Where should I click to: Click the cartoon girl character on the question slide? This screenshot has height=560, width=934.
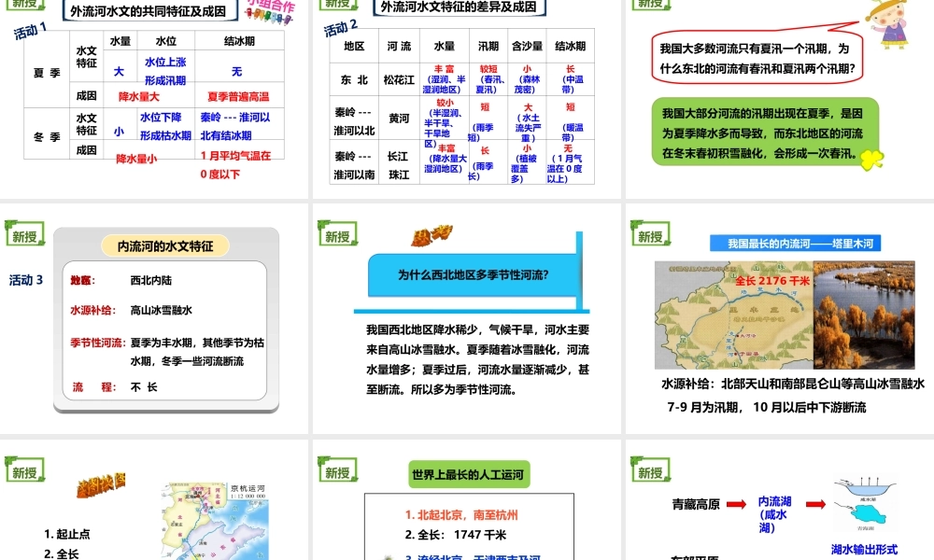[x=889, y=22]
